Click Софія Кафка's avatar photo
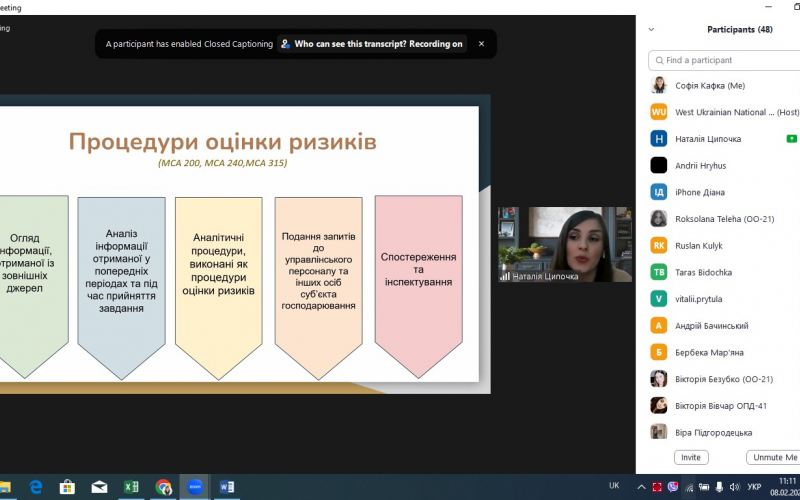This screenshot has height=500, width=800. pos(659,85)
